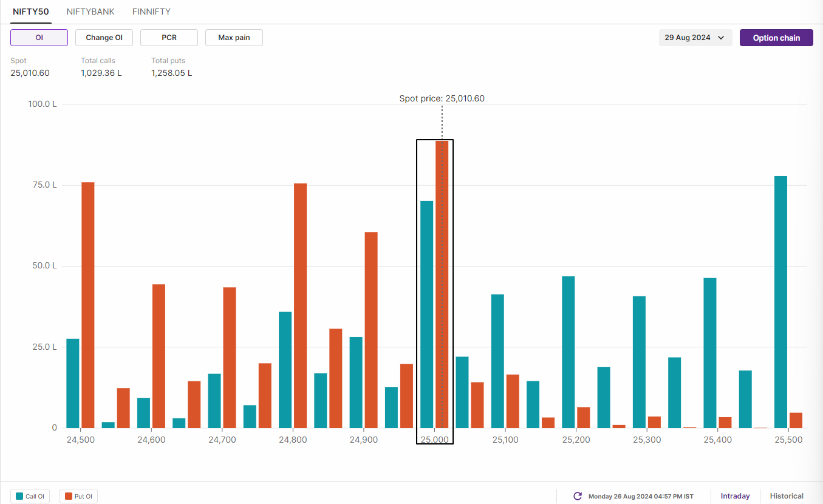Click the Spot price 25,010.60 chart label
The image size is (823, 504).
[442, 98]
